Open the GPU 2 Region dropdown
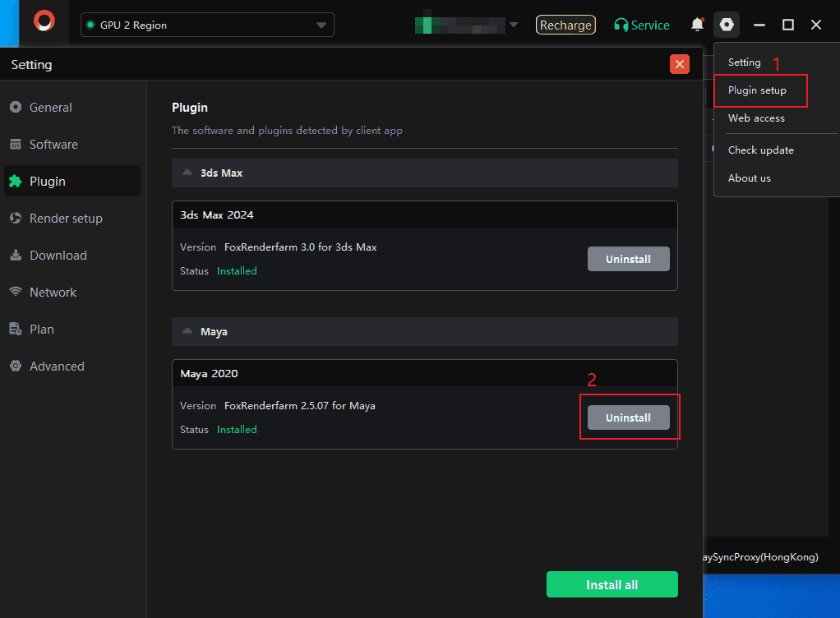This screenshot has width=840, height=618. coord(207,25)
